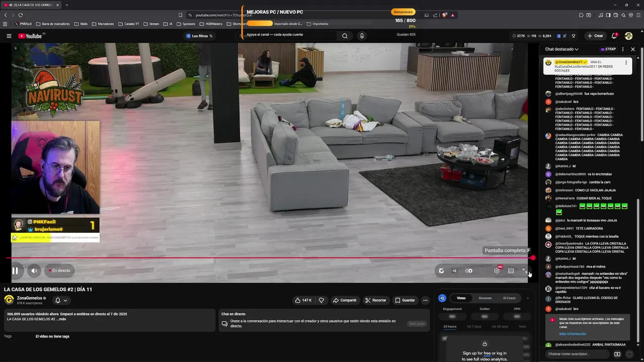The width and height of the screenshot is (644, 362).
Task: Open the PNKFacil bookmark
Action: point(23,24)
